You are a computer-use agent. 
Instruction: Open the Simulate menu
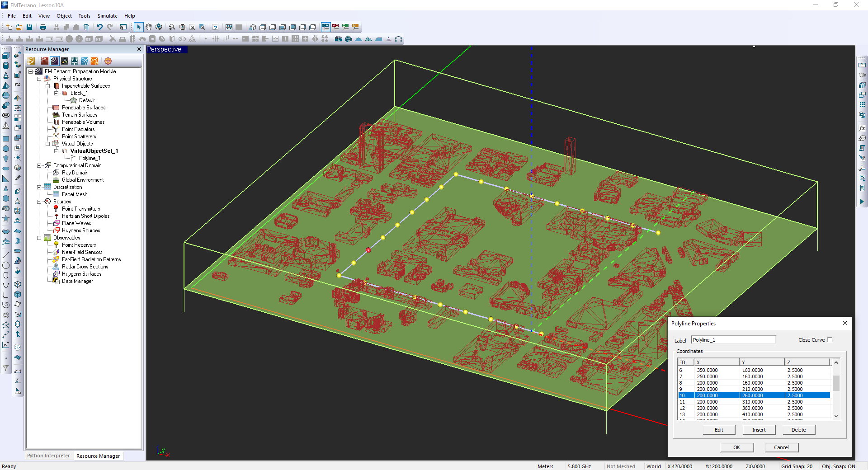point(107,16)
